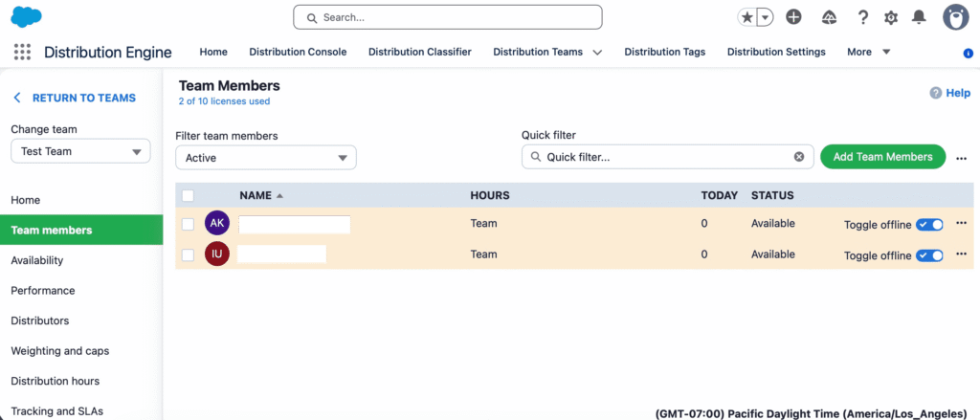The height and width of the screenshot is (420, 980).
Task: Open the Filter team members Active dropdown
Action: coord(266,158)
